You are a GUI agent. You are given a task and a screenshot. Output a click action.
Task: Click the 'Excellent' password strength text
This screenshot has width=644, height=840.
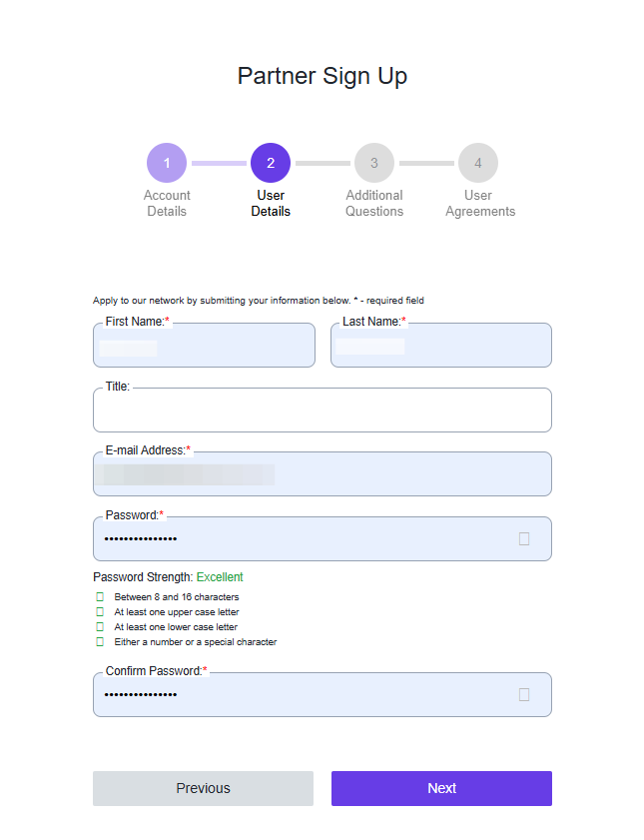pos(220,576)
